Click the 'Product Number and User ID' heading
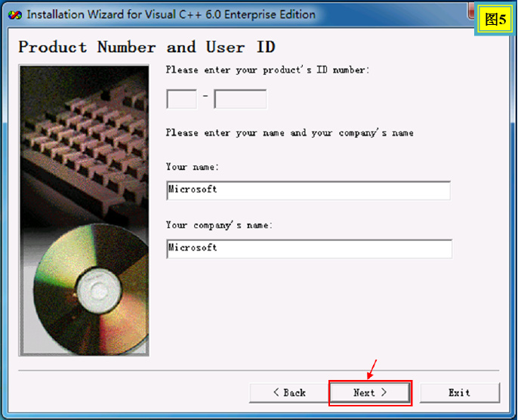 pos(147,47)
